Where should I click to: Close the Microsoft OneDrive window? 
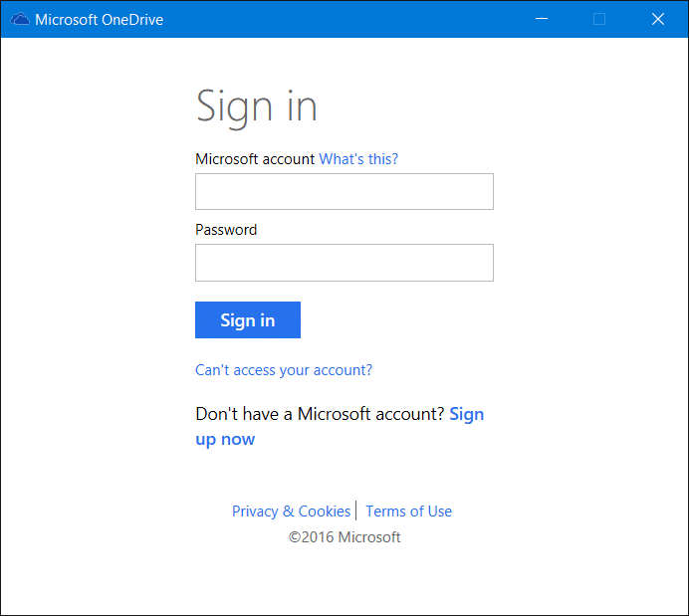tap(658, 19)
